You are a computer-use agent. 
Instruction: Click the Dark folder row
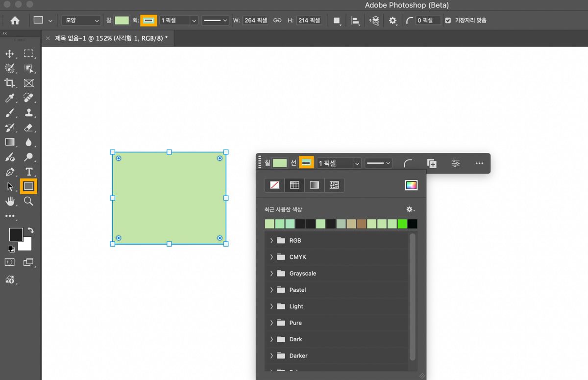pos(336,339)
